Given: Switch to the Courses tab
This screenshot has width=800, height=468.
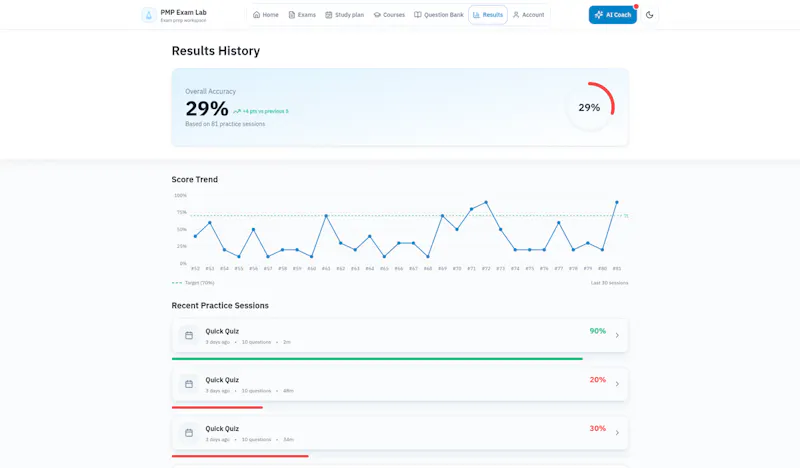Looking at the screenshot, I should pos(389,15).
